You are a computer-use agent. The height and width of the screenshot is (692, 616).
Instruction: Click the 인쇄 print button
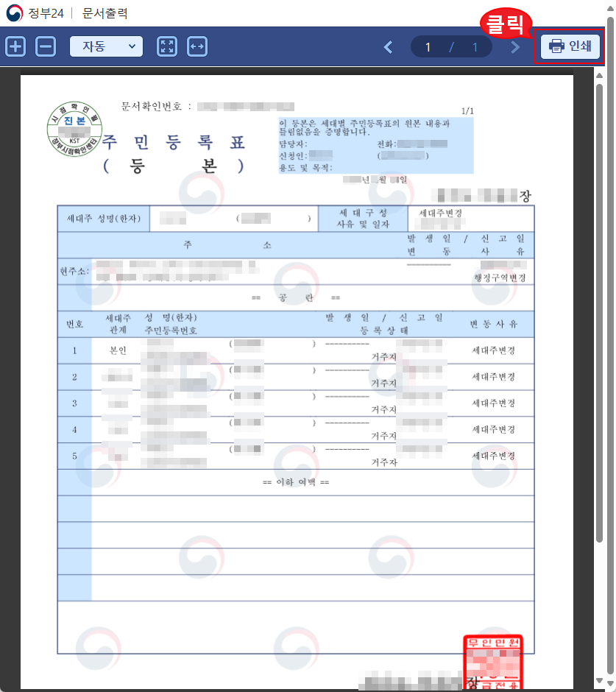pos(570,46)
